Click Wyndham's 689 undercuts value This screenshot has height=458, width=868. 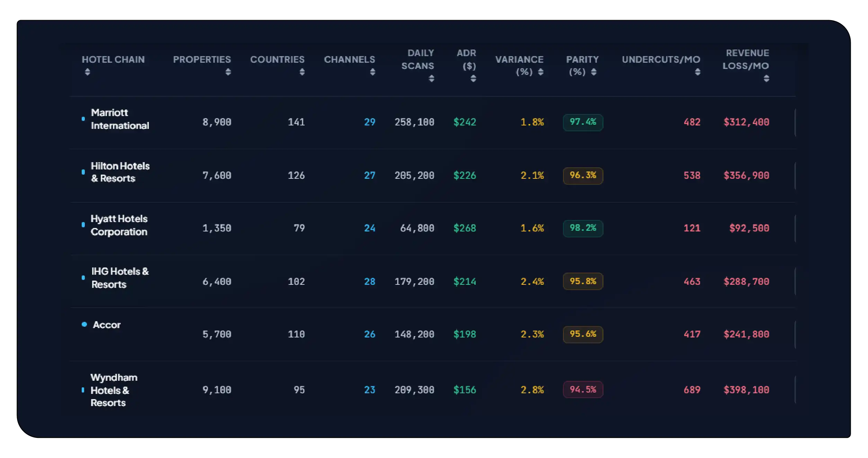coord(692,390)
